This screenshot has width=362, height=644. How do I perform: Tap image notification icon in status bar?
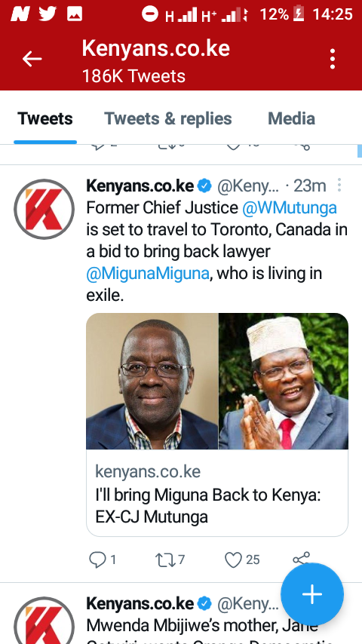[x=75, y=14]
